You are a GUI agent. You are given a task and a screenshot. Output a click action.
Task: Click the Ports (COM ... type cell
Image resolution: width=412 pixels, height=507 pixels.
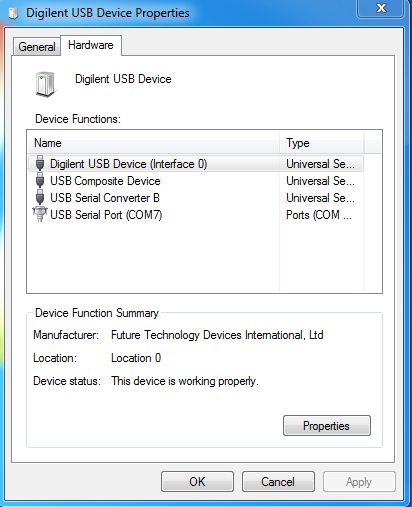pos(319,215)
